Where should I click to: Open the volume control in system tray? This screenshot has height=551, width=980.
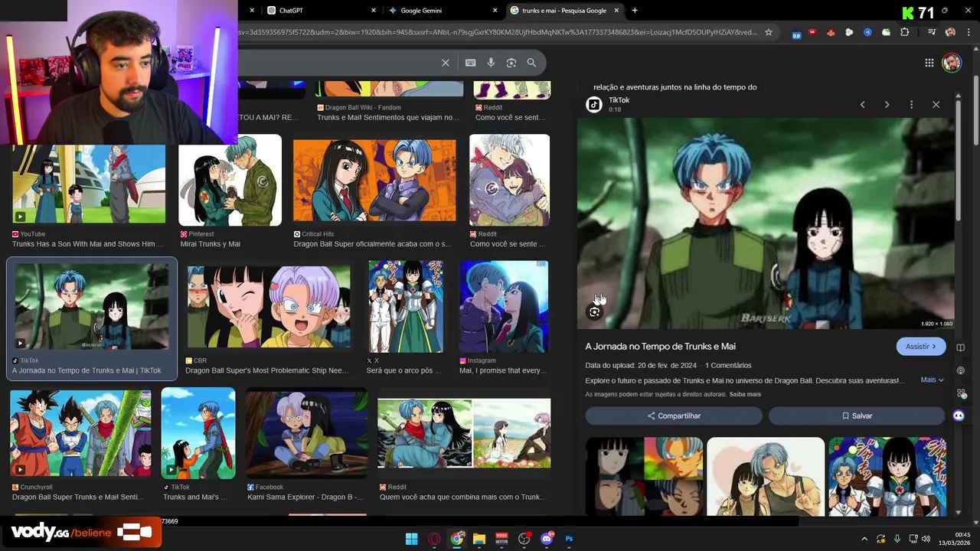(926, 539)
